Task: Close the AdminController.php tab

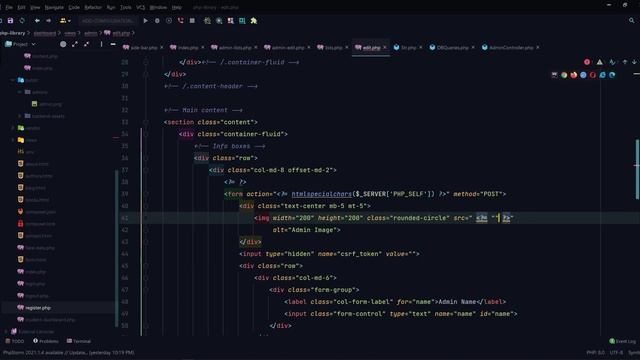Action: point(538,48)
